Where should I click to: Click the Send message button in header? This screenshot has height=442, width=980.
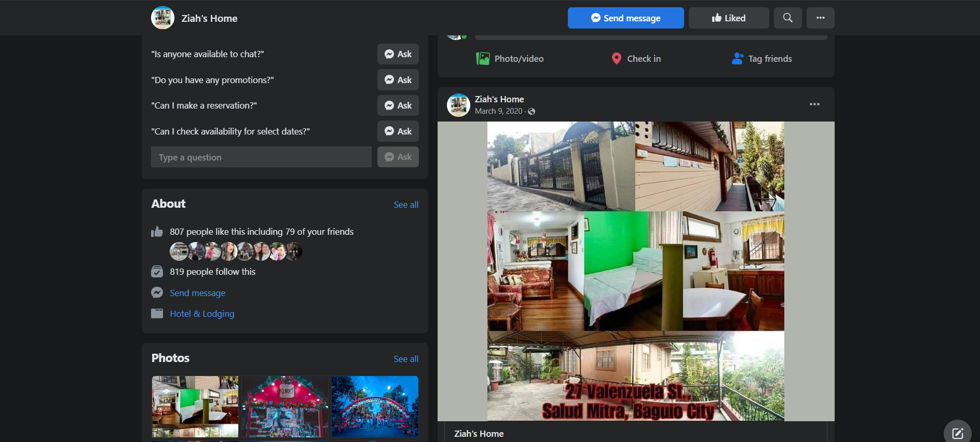[625, 18]
